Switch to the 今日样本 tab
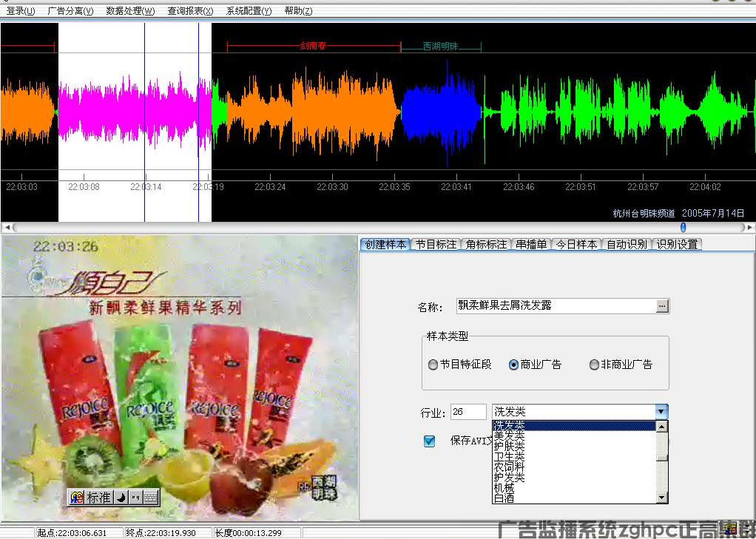Screen dimensions: 756x539 (577, 245)
